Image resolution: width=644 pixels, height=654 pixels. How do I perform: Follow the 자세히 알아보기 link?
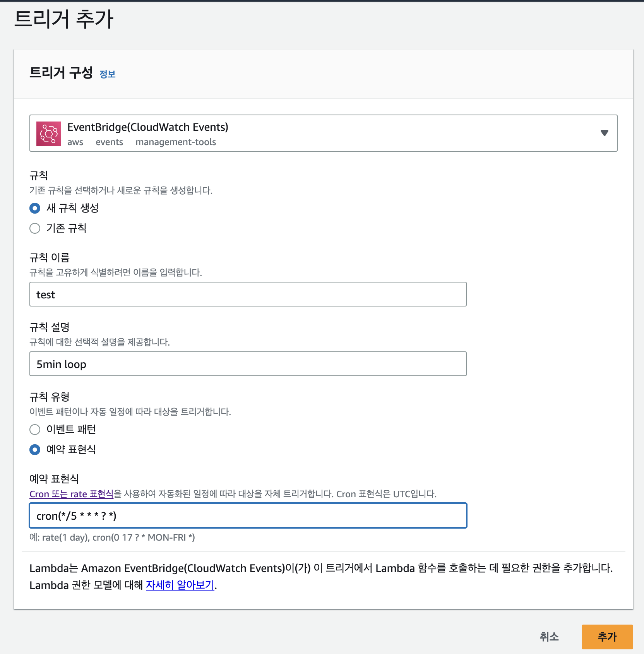(x=180, y=585)
